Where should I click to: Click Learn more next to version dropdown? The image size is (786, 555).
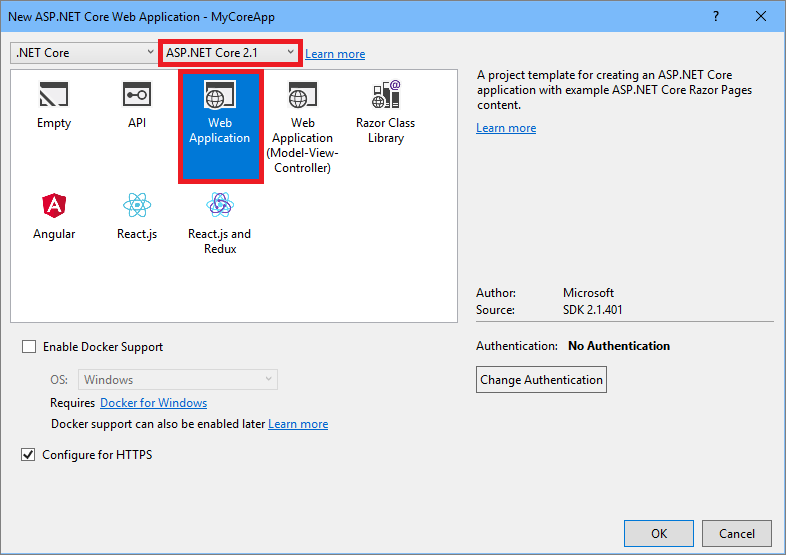click(335, 54)
